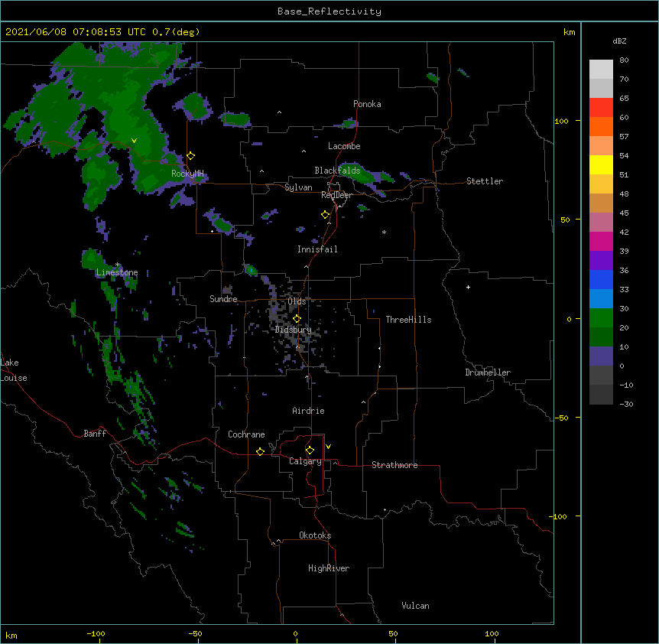Select the Limestone label

pos(117,272)
